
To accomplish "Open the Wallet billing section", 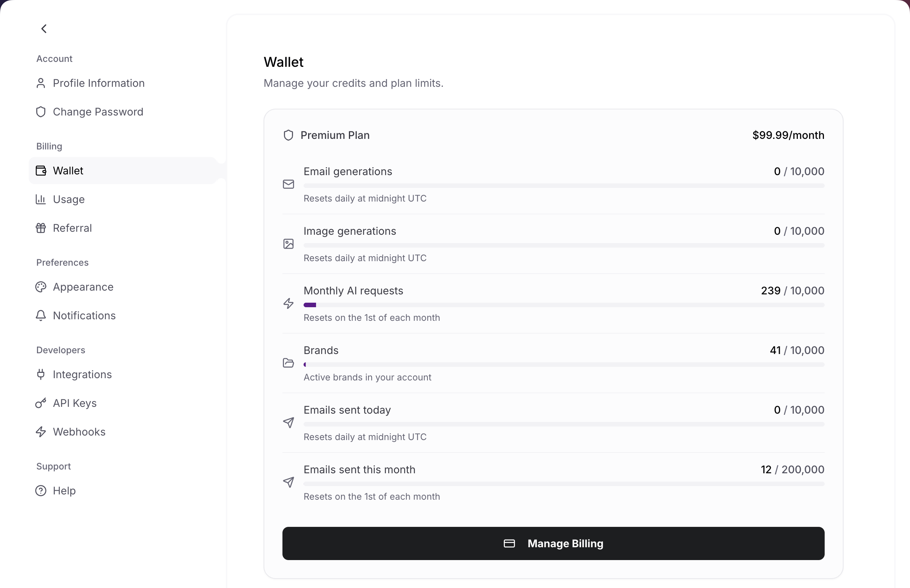I will tap(68, 171).
